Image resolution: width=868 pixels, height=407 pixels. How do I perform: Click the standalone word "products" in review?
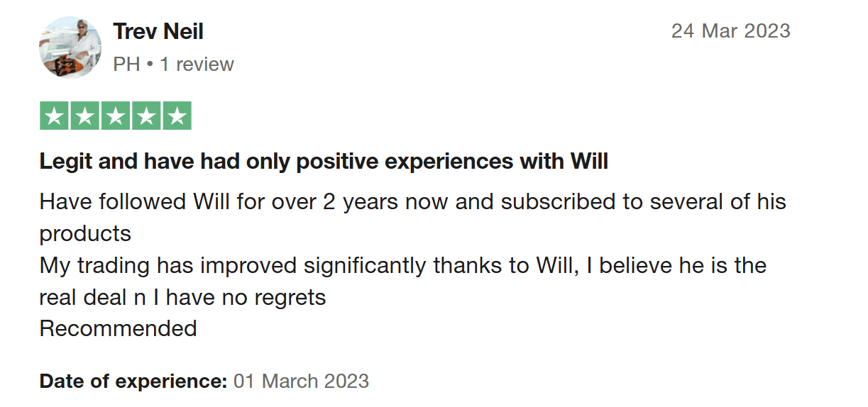pyautogui.click(x=85, y=234)
